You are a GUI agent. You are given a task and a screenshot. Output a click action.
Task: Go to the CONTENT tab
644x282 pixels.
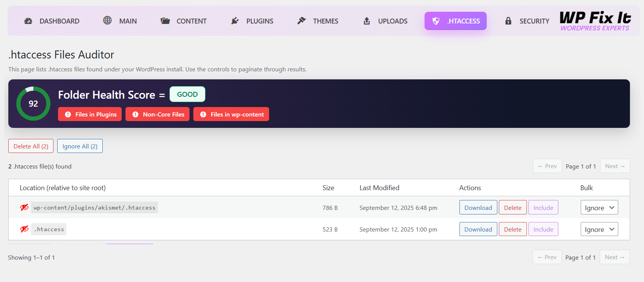pyautogui.click(x=183, y=21)
